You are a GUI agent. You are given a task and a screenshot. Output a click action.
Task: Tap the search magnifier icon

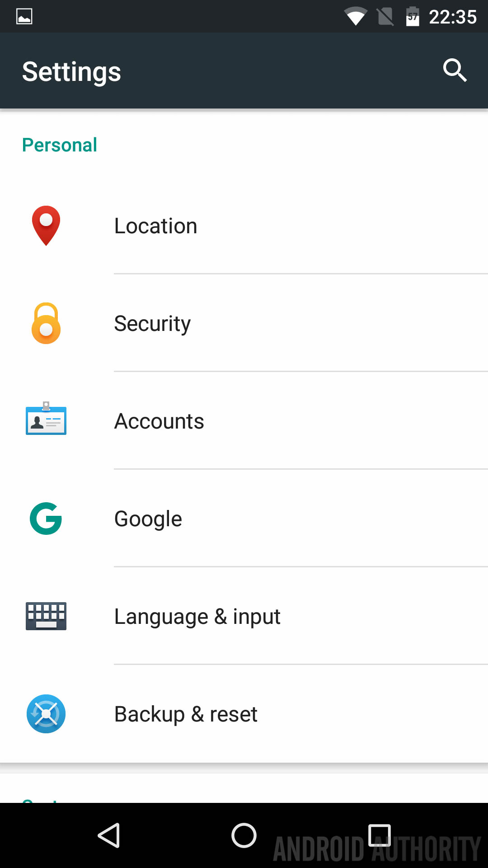tap(455, 71)
